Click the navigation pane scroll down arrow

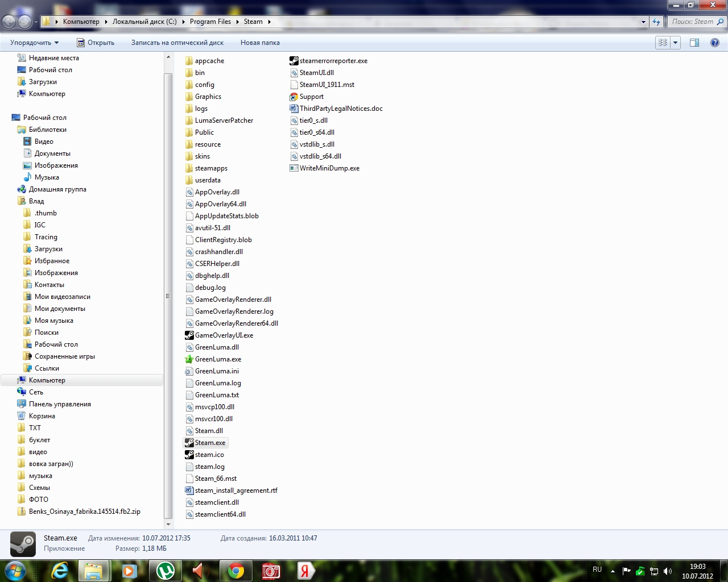pyautogui.click(x=168, y=524)
